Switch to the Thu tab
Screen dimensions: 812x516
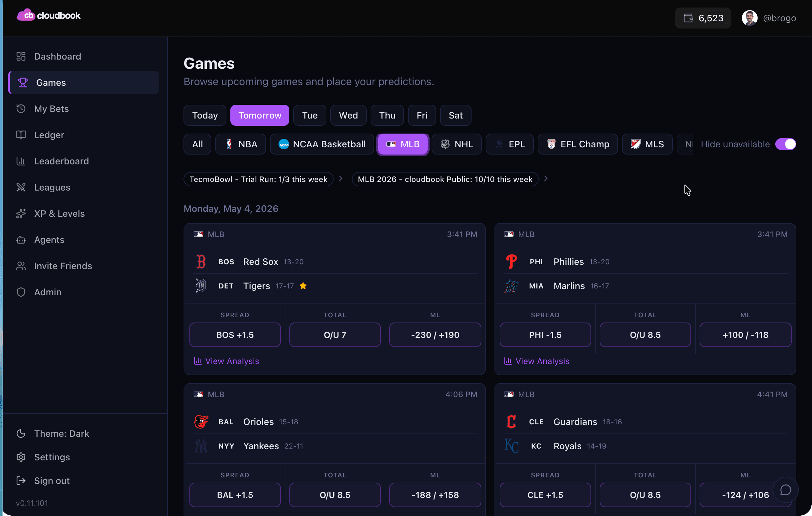tap(387, 115)
